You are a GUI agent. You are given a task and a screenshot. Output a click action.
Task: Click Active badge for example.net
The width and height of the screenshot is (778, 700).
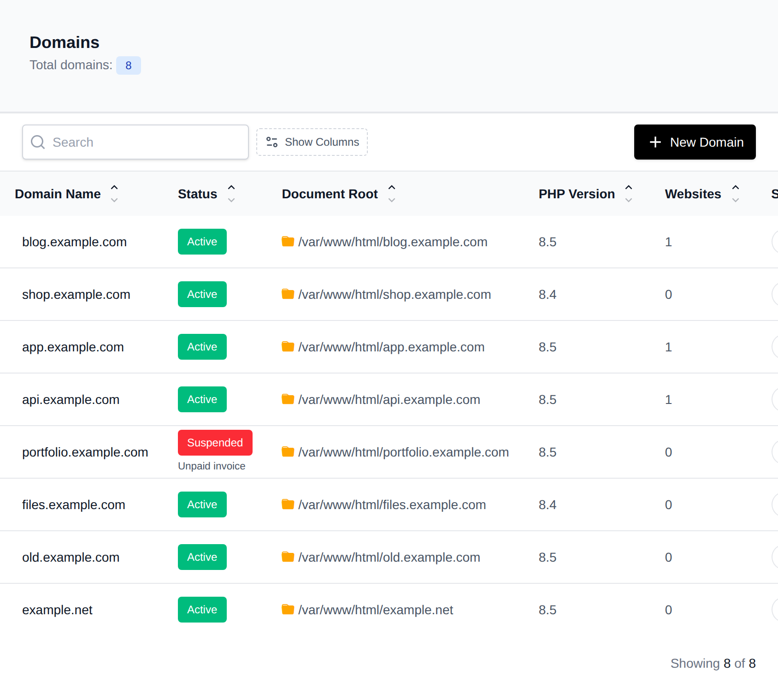202,610
